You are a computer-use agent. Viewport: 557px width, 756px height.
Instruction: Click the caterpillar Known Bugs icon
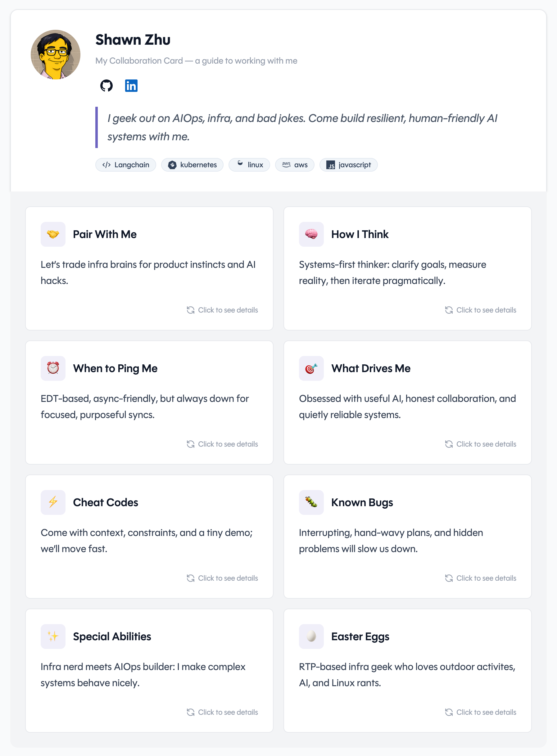pyautogui.click(x=311, y=502)
